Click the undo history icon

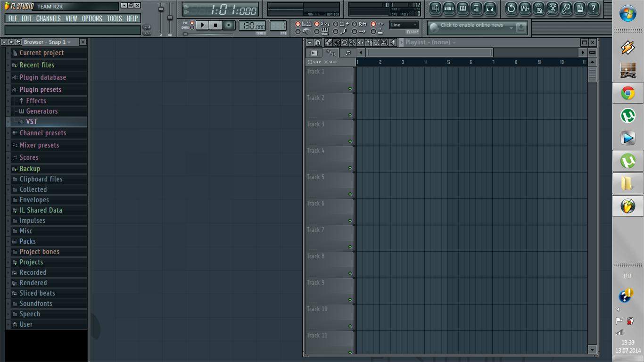click(x=511, y=8)
